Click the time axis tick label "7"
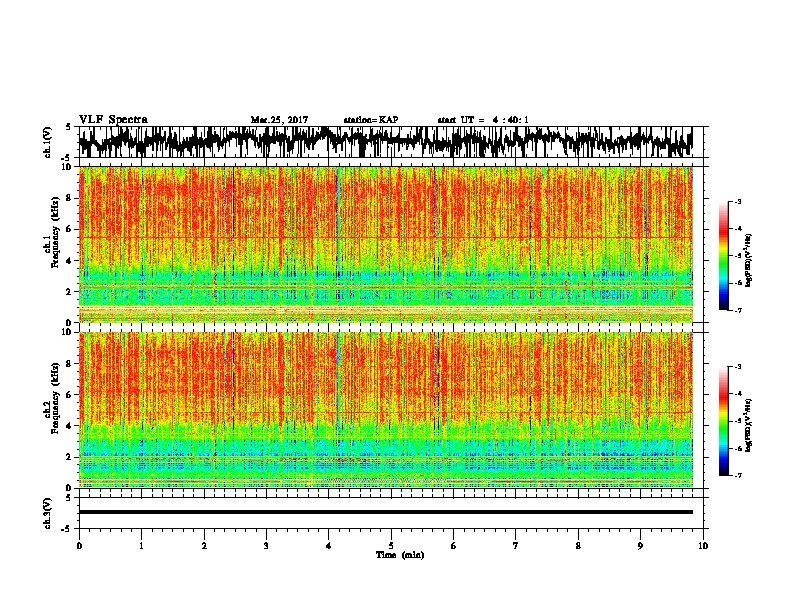Screen dimensions: 792x612 click(x=516, y=546)
